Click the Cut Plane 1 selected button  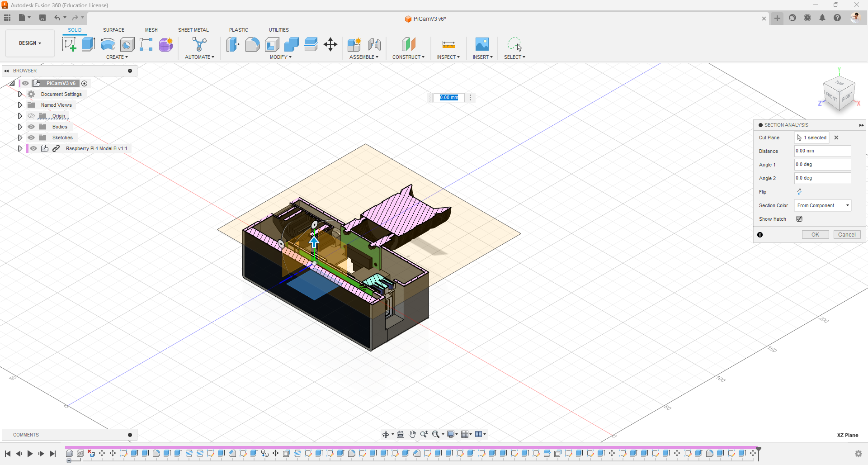pyautogui.click(x=812, y=138)
